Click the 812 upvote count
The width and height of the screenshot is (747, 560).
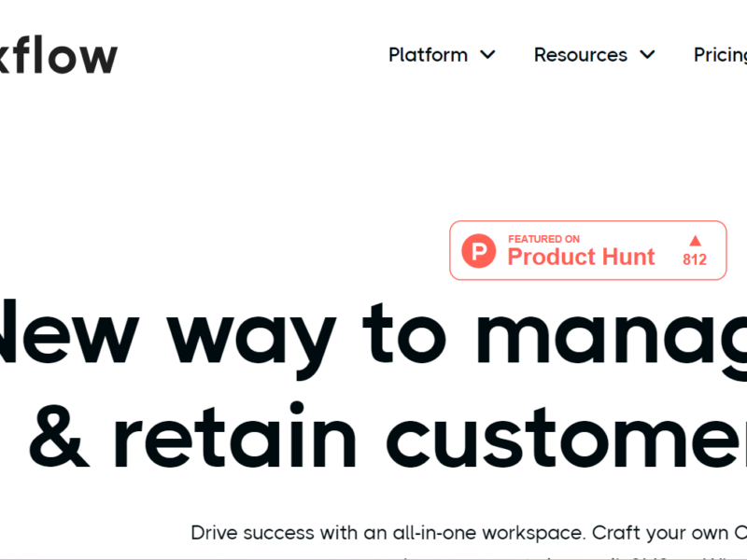point(695,260)
